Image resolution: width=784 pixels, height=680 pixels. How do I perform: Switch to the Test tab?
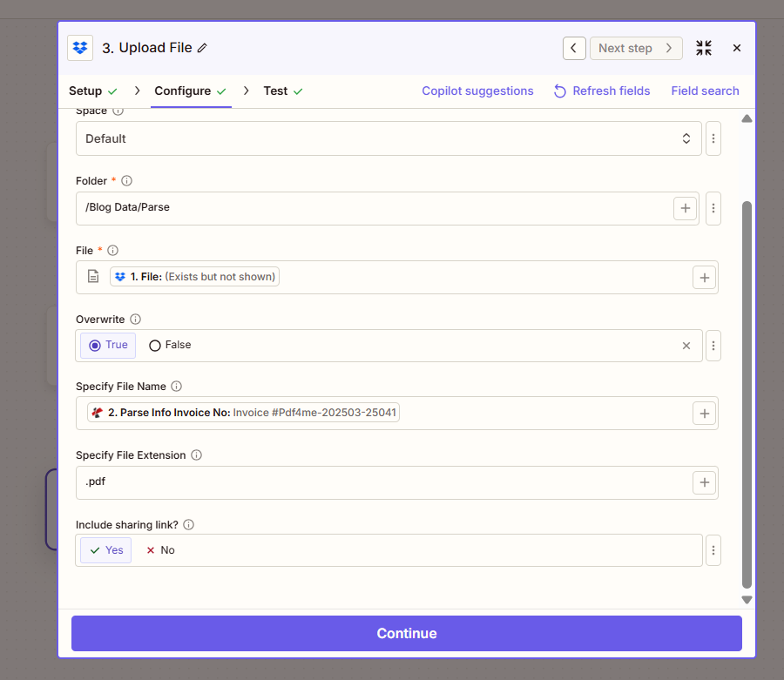[275, 91]
